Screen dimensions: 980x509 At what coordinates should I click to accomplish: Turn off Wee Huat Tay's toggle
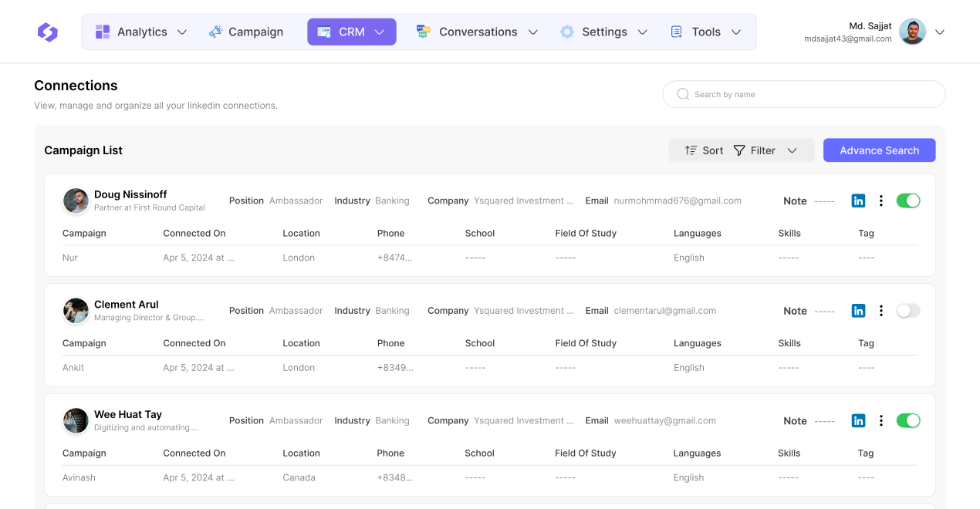click(908, 421)
